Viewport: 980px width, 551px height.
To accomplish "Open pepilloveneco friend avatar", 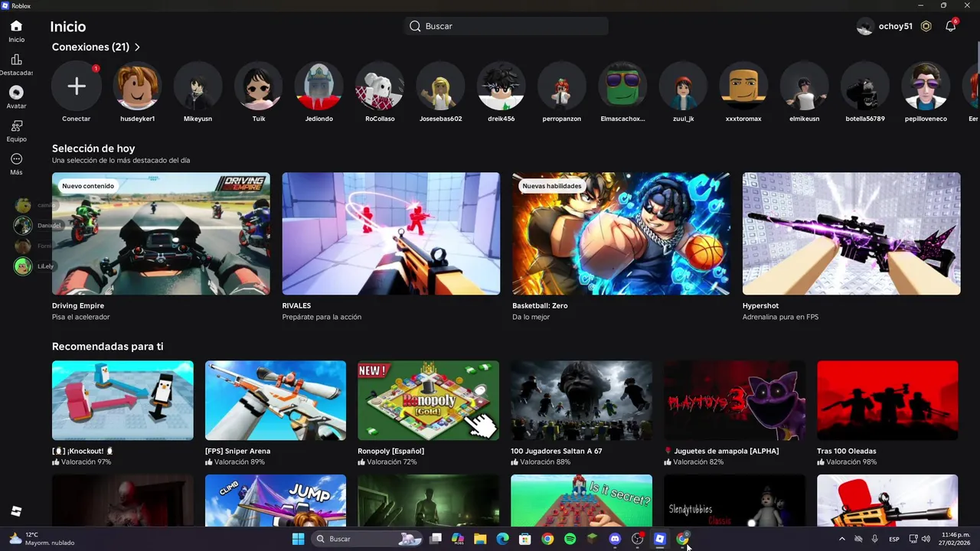I will 926,86.
